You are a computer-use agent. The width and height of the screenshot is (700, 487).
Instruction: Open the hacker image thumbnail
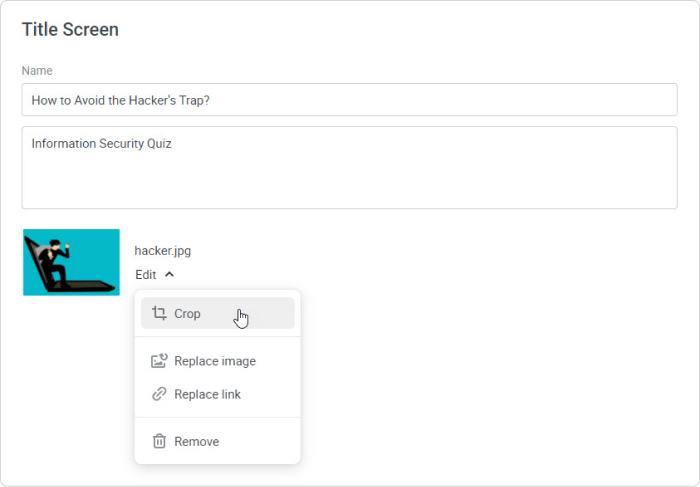click(71, 262)
